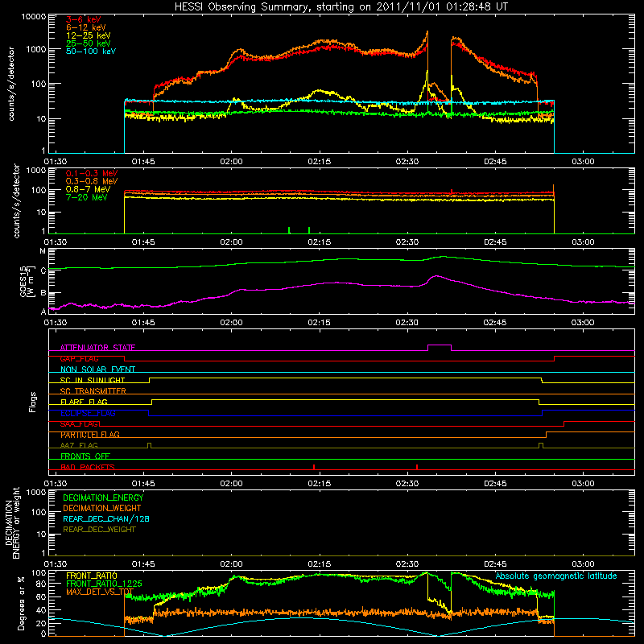This screenshot has height=644, width=644.
Task: Click the "C" flux class tick label
Action: click(43, 270)
